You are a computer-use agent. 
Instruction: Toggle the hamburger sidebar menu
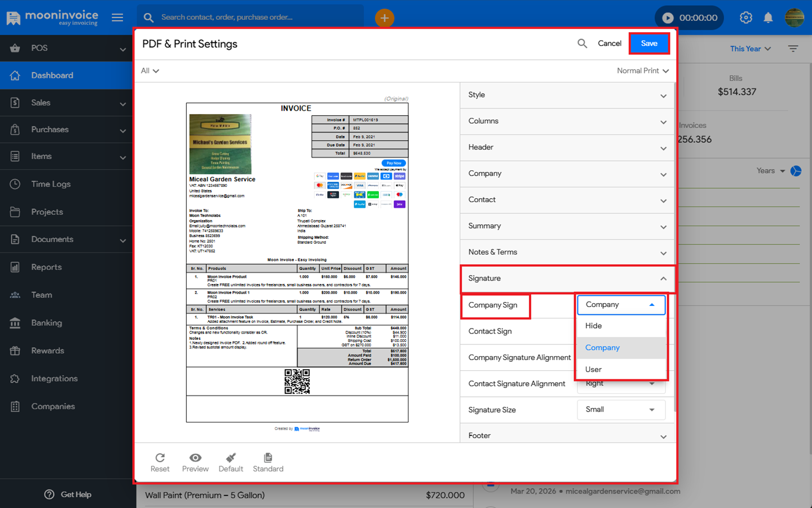coord(117,17)
